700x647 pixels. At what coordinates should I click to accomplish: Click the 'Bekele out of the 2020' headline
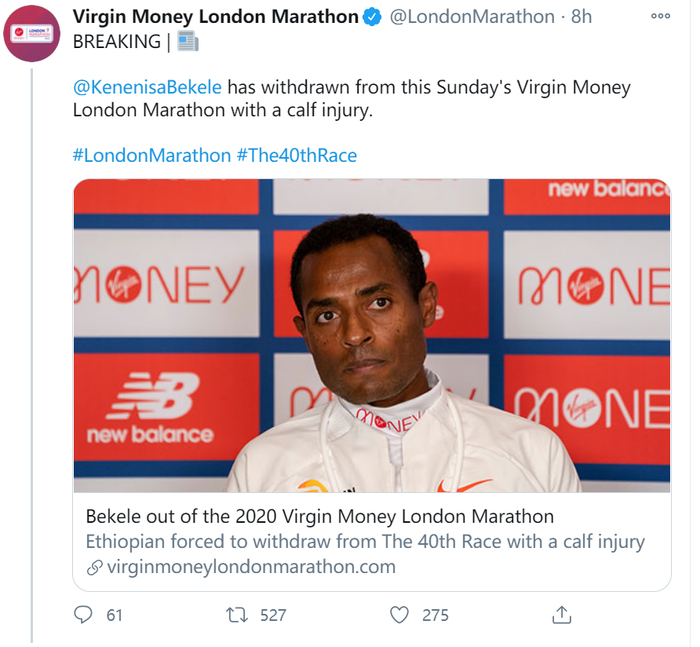click(x=320, y=517)
